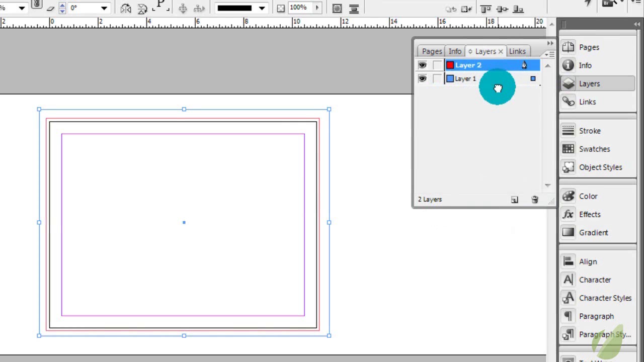This screenshot has height=362, width=644.
Task: Open the Stroke panel icon
Action: click(568, 131)
